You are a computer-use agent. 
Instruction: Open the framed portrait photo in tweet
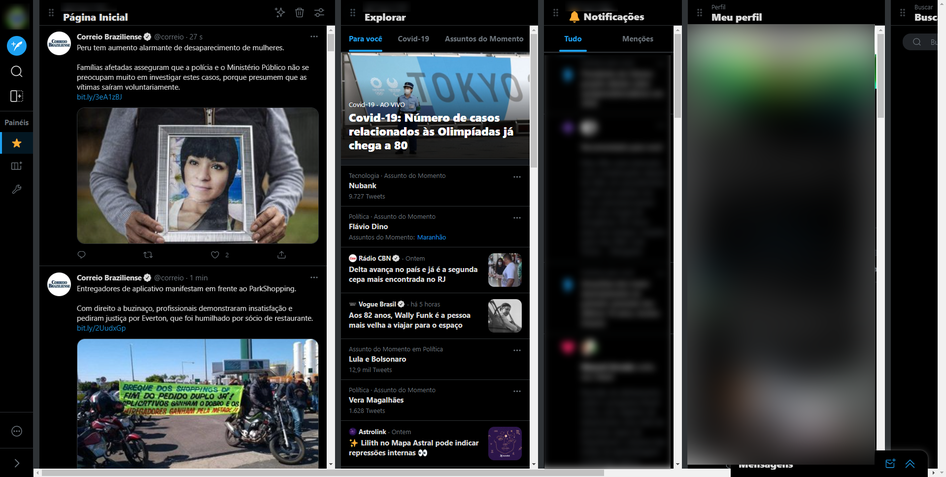(197, 175)
